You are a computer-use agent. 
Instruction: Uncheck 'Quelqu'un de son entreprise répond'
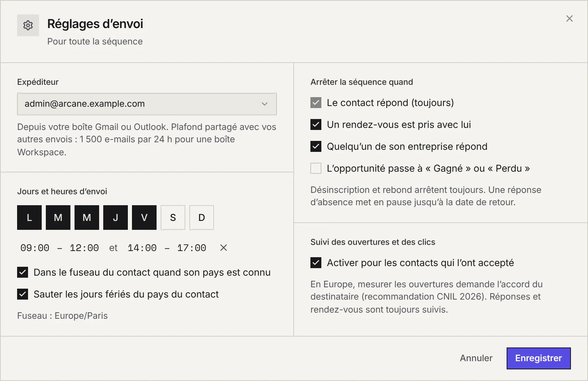(316, 146)
